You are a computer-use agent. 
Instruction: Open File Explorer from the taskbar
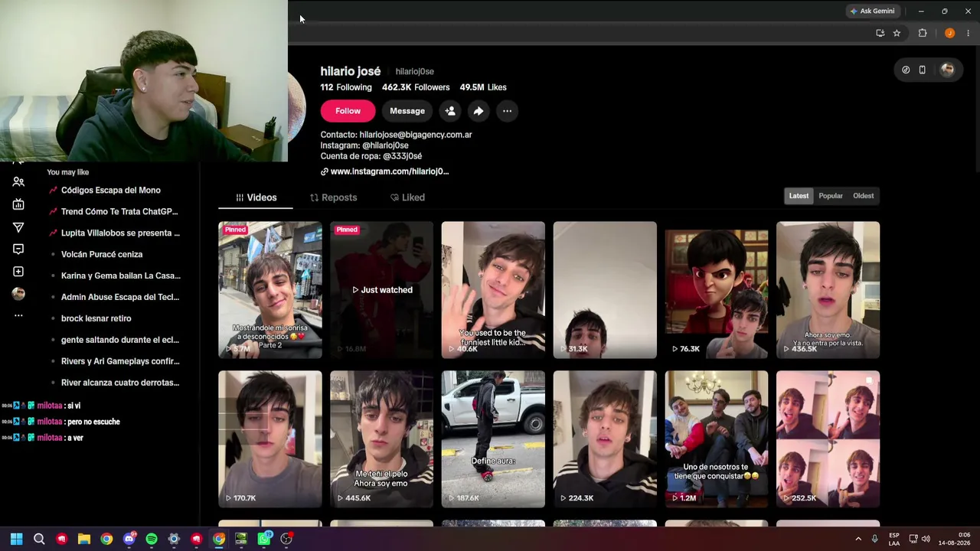(84, 539)
